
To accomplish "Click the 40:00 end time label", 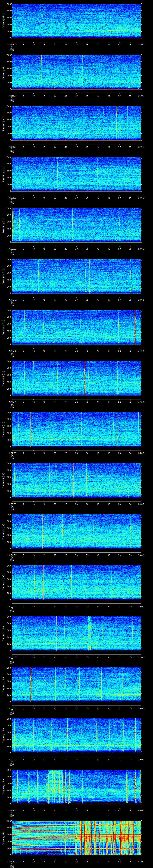I will 141,810.
